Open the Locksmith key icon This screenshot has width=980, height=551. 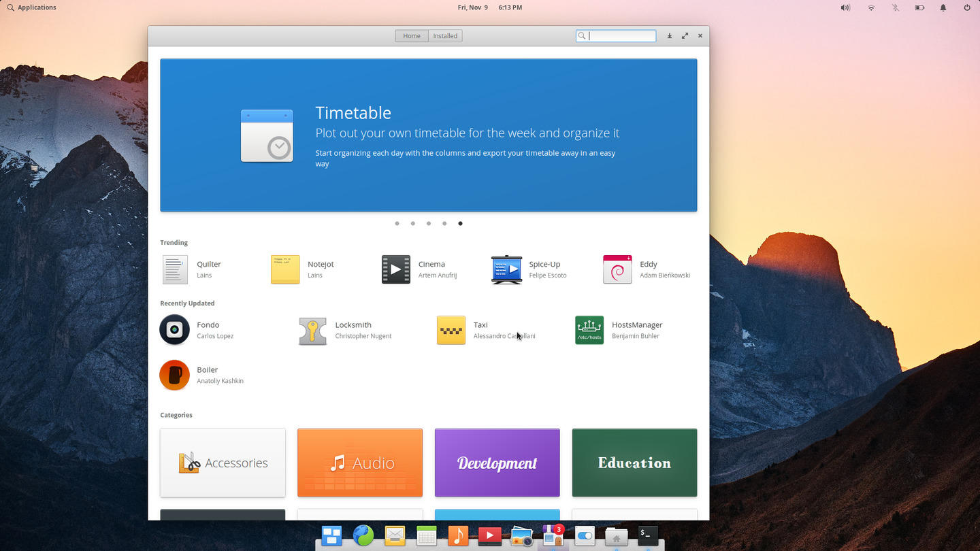[x=313, y=331]
